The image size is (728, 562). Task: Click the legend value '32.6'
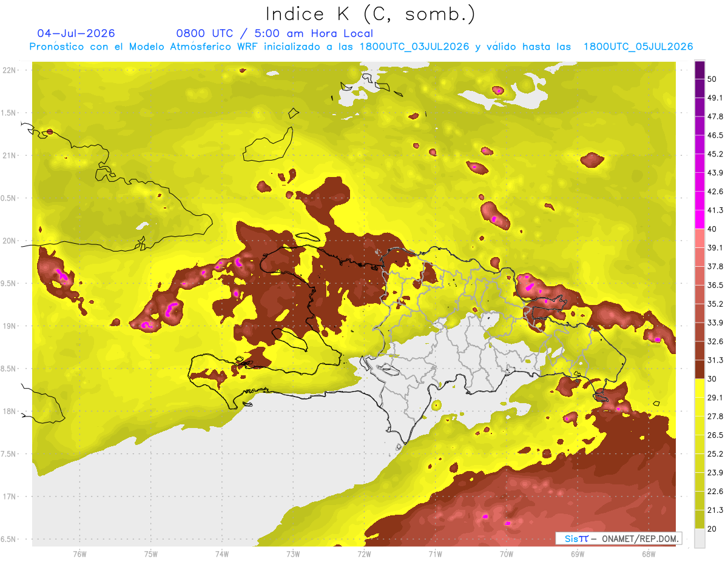tap(715, 341)
